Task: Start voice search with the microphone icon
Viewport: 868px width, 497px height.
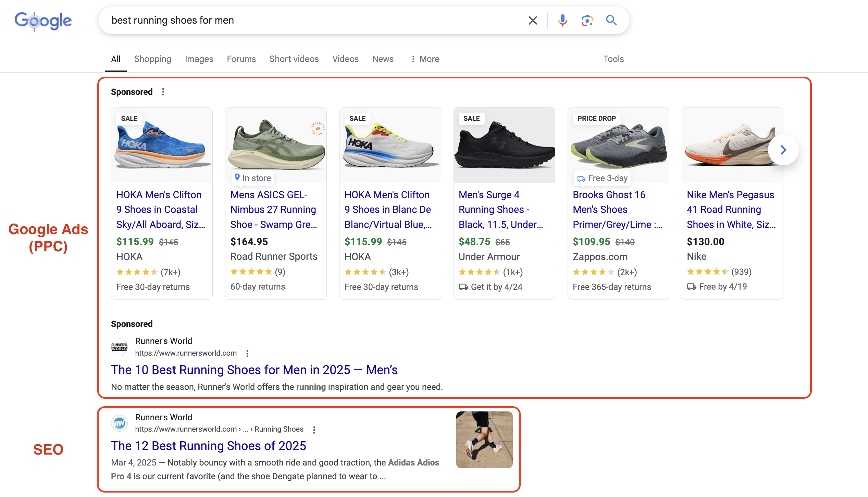Action: (562, 21)
